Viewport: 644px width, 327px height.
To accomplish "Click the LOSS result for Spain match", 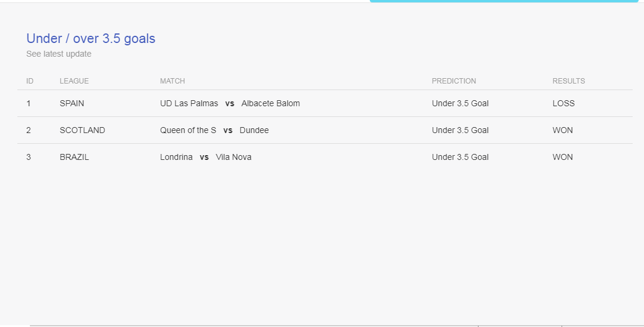I will (x=563, y=103).
